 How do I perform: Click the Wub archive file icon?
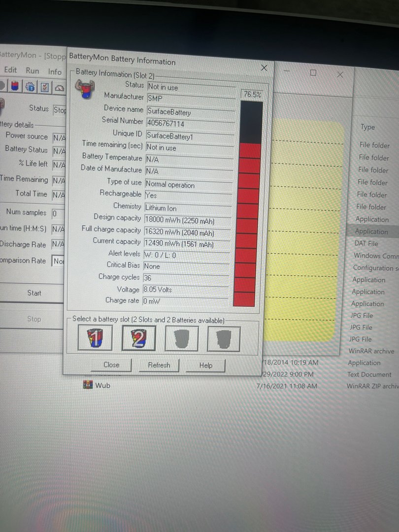coord(88,385)
